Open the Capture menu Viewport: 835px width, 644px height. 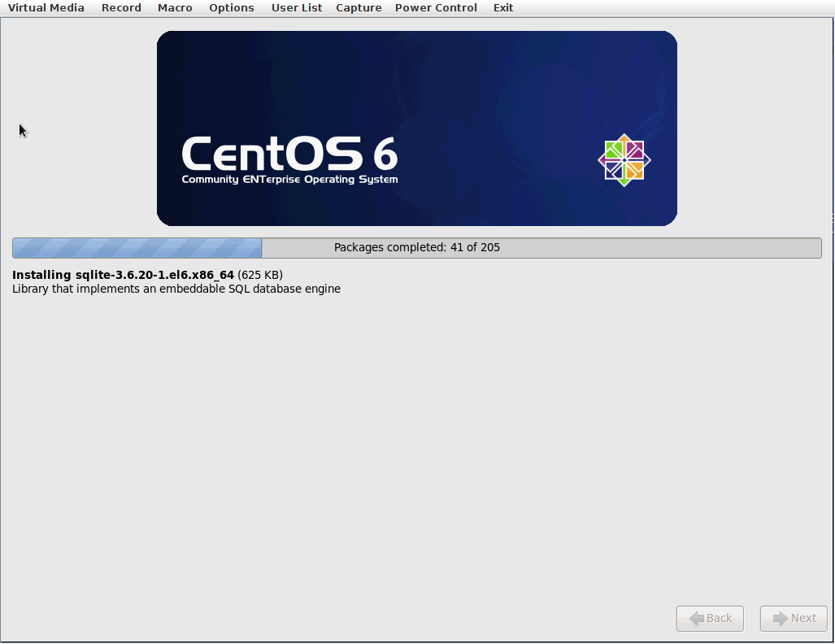(359, 8)
